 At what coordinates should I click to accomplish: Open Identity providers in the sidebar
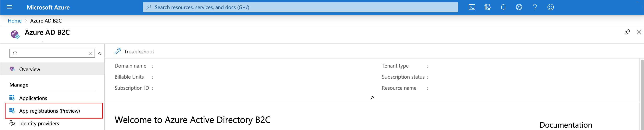pyautogui.click(x=52, y=123)
